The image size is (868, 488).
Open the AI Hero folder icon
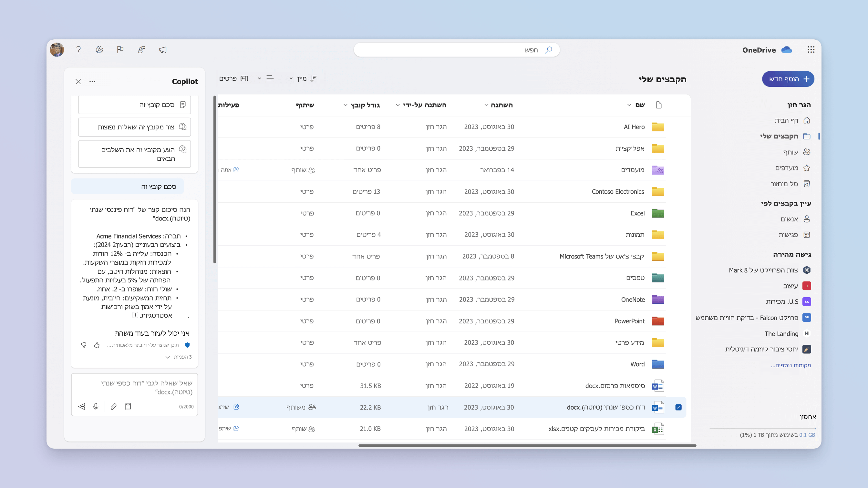click(658, 127)
